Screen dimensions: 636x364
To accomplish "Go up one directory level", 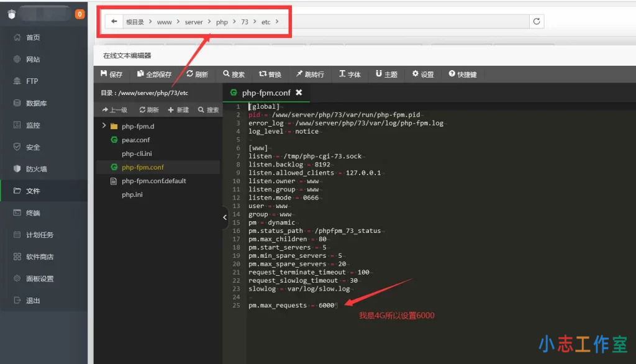I will (115, 110).
